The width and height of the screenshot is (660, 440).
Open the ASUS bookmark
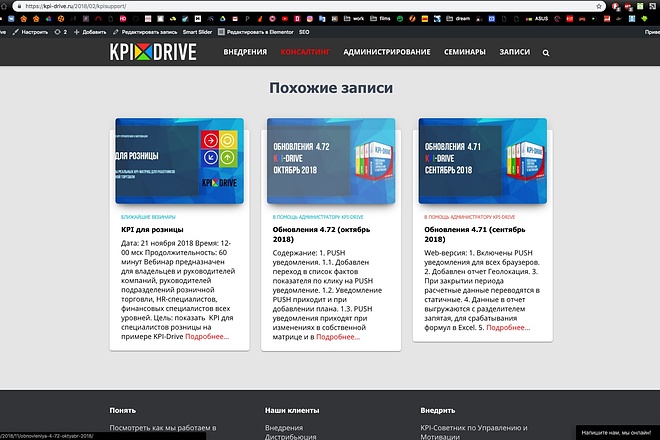coord(538,19)
